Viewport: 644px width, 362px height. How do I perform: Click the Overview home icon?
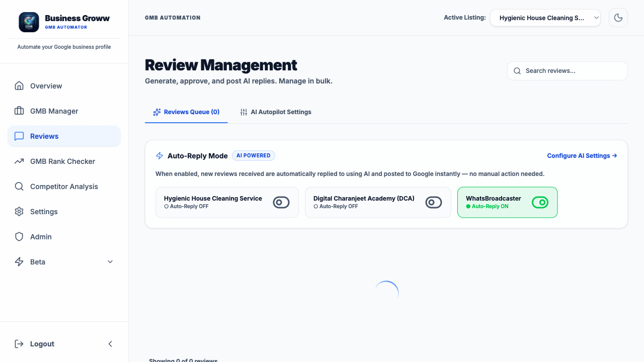click(19, 86)
